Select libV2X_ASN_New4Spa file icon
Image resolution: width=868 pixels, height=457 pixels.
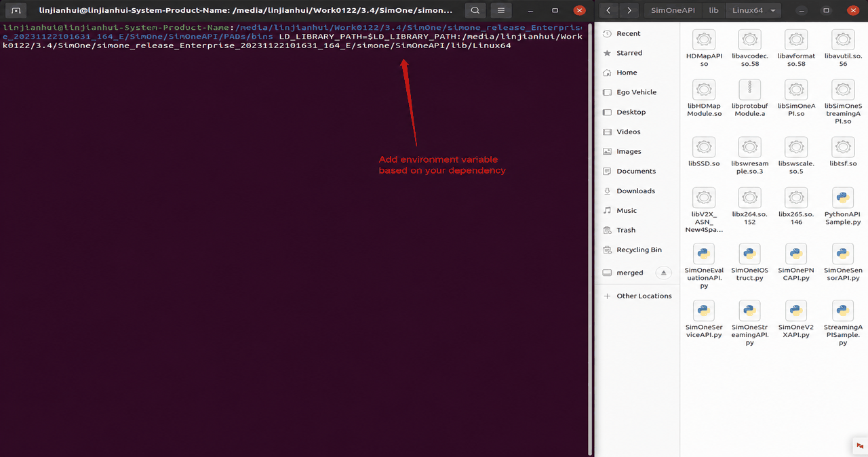click(704, 198)
